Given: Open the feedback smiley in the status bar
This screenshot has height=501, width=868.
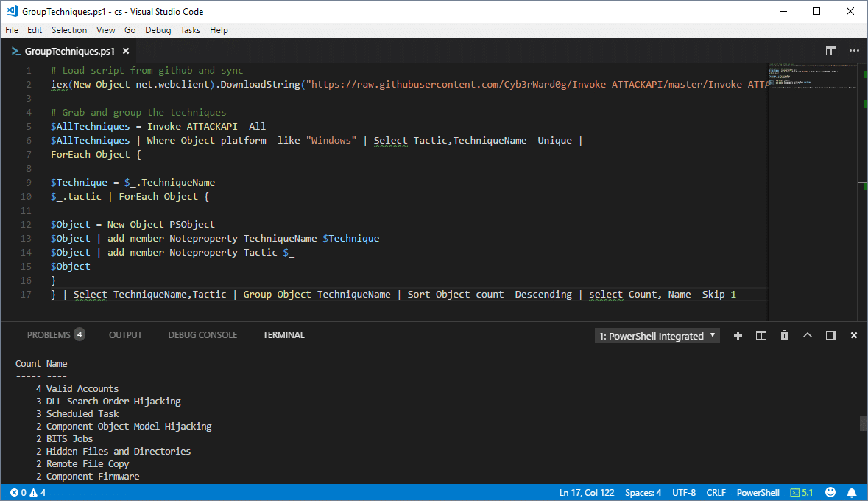Looking at the screenshot, I should (x=830, y=492).
